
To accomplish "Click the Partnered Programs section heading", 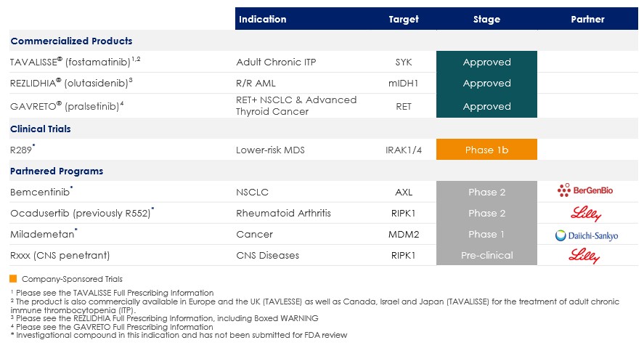I will [x=57, y=171].
